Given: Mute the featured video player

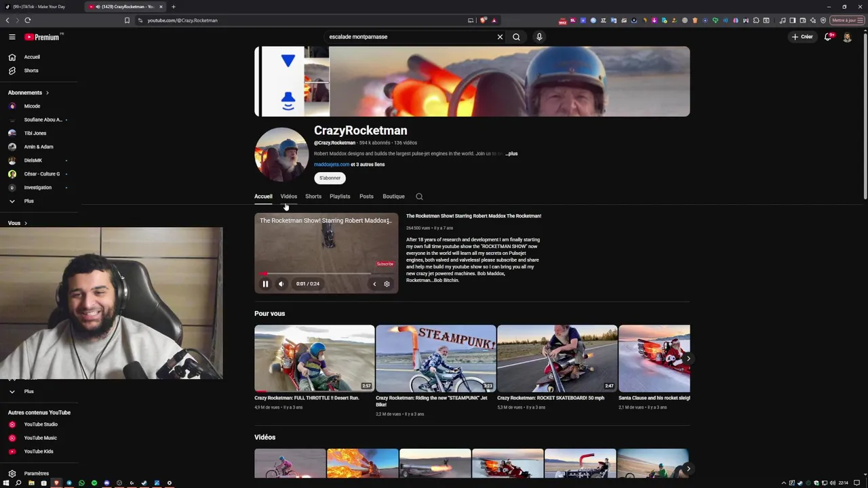Looking at the screenshot, I should (x=281, y=284).
